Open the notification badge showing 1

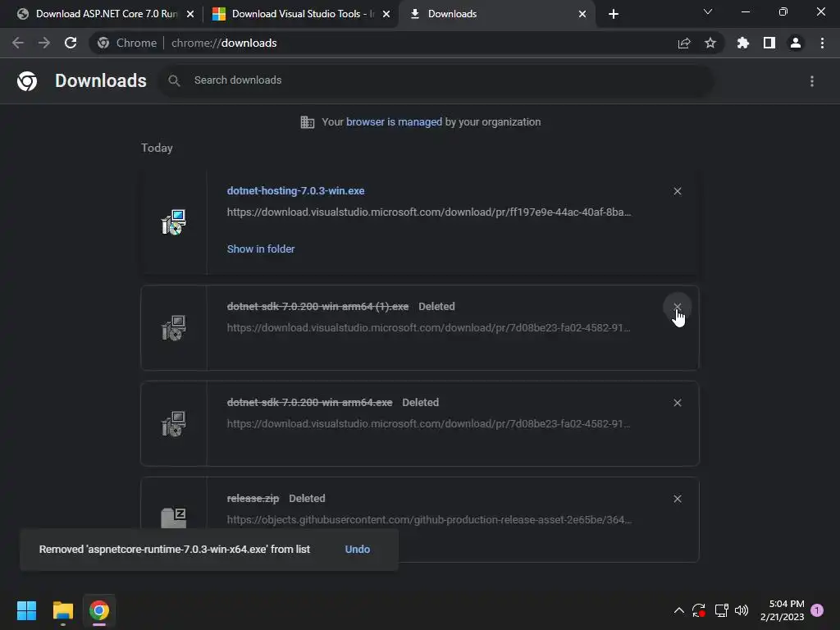point(818,610)
